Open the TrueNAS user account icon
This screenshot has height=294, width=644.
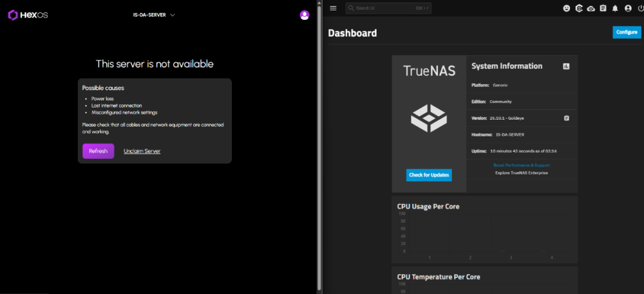[x=628, y=8]
